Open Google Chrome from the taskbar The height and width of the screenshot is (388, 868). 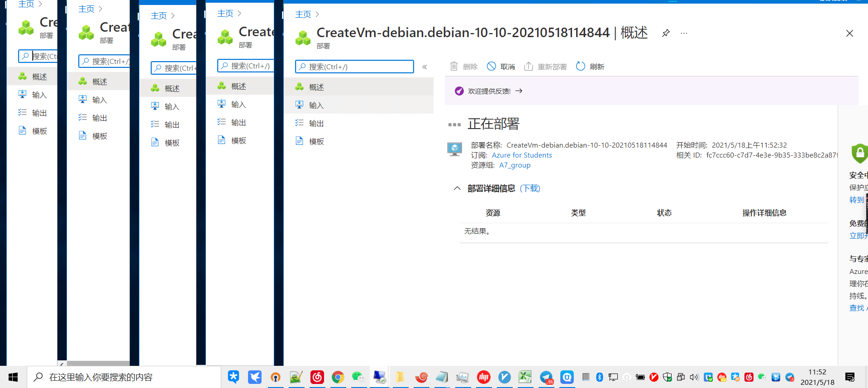[x=338, y=377]
